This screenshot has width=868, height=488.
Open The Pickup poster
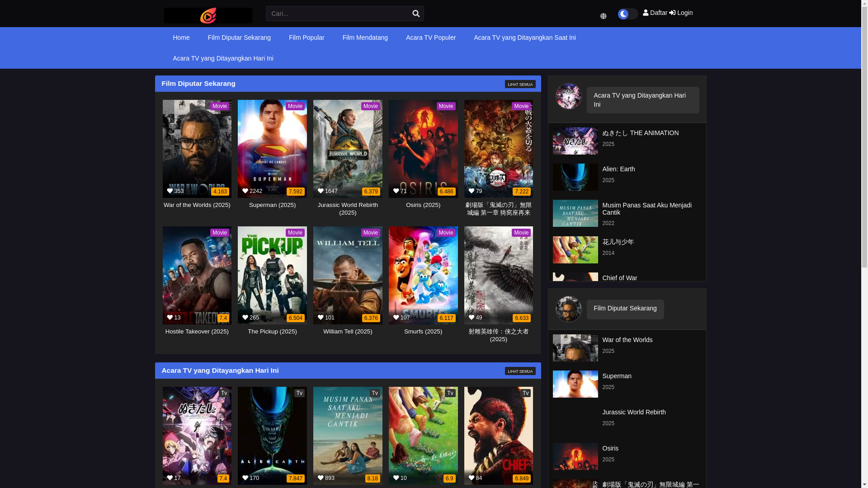click(272, 275)
